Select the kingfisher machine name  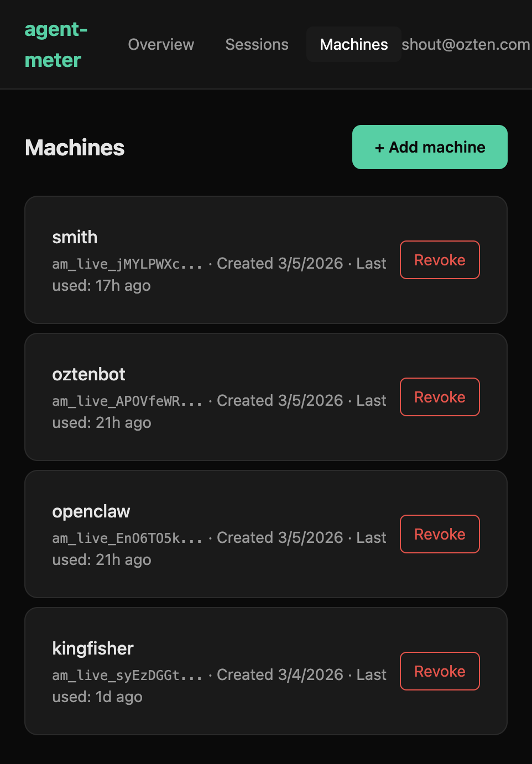(x=93, y=648)
